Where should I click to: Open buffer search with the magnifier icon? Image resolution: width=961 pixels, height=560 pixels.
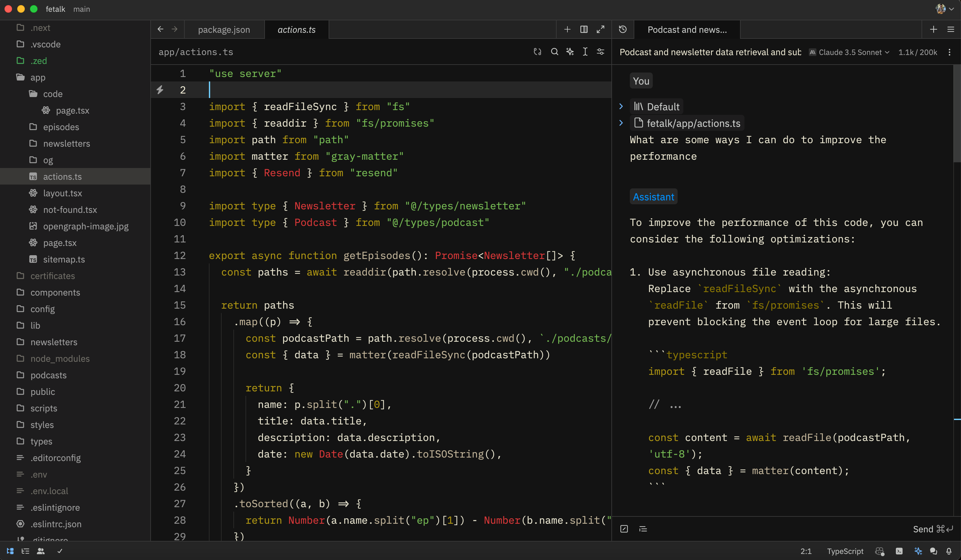tap(554, 52)
